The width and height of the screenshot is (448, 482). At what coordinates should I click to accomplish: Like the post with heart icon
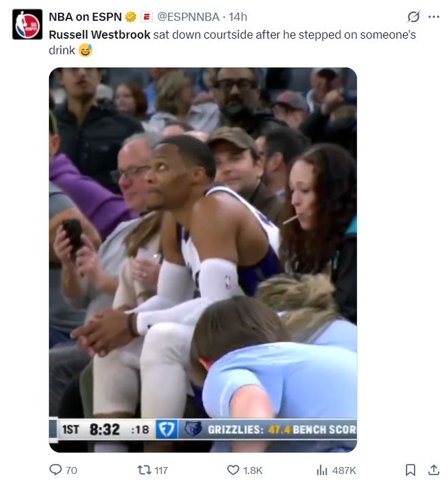[234, 470]
